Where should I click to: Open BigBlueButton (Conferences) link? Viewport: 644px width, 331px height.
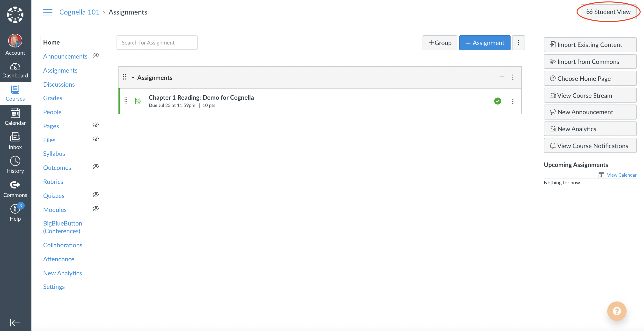(63, 227)
